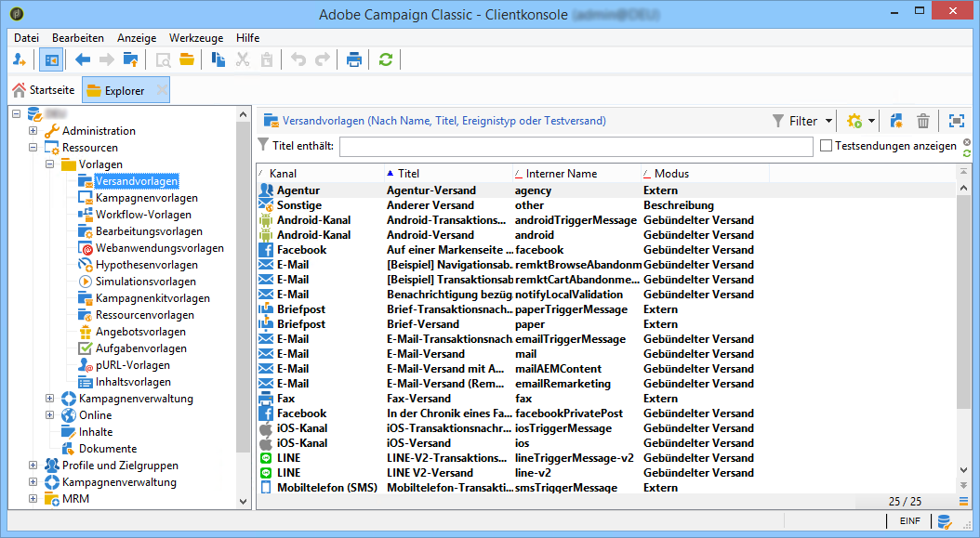This screenshot has width=980, height=538.
Task: Click the duplicate template icon
Action: pos(896,121)
